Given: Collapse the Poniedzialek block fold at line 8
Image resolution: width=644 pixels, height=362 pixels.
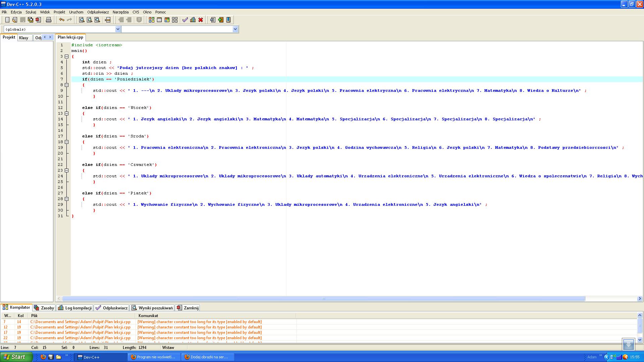Looking at the screenshot, I should tap(67, 85).
